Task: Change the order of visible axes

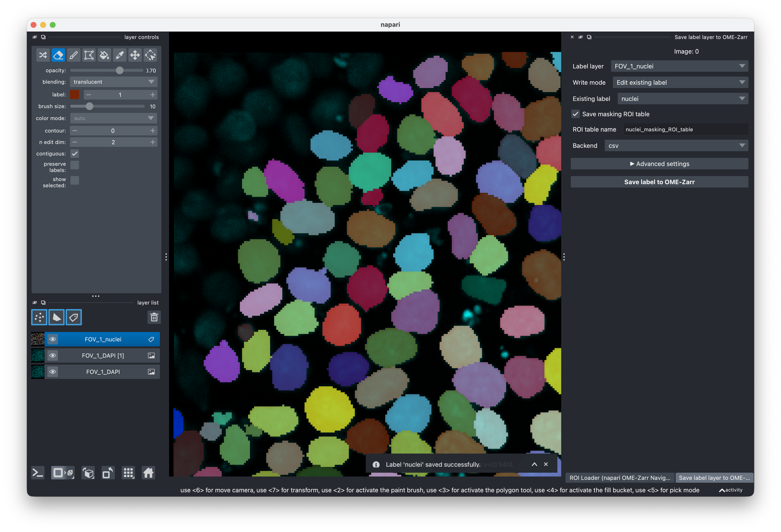Action: coord(88,473)
